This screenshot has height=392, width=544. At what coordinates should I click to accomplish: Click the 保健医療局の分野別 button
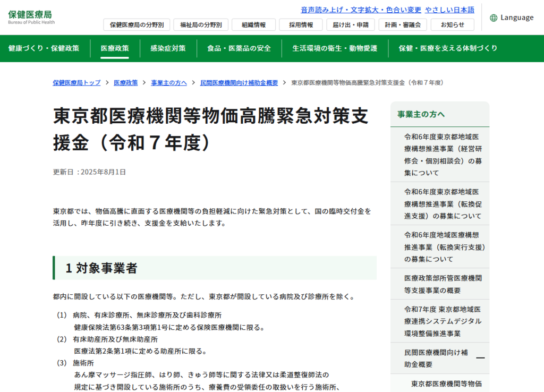point(137,24)
